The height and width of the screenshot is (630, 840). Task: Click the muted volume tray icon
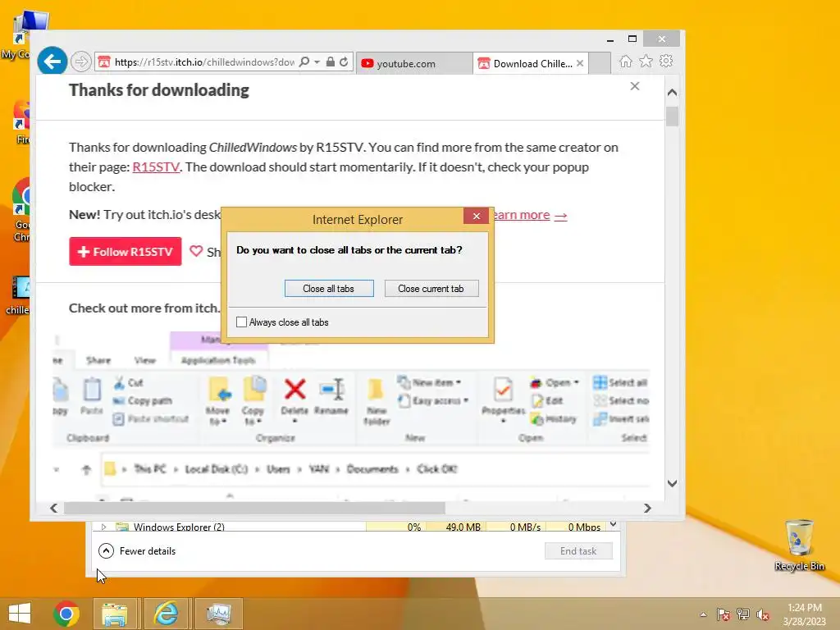click(x=763, y=614)
